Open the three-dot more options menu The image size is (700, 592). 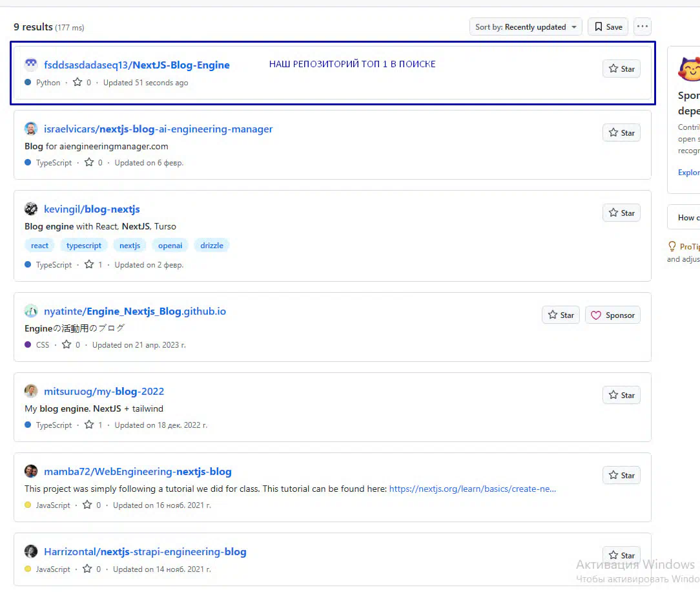[643, 26]
